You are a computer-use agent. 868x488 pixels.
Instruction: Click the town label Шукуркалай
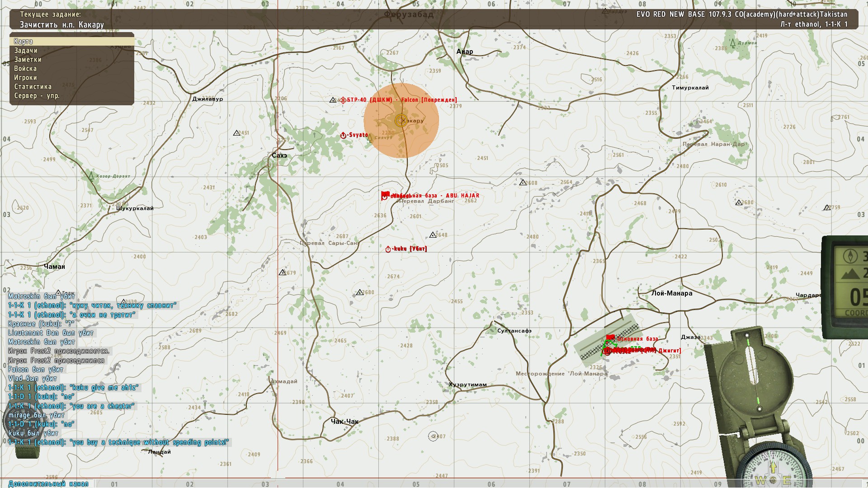(x=135, y=208)
